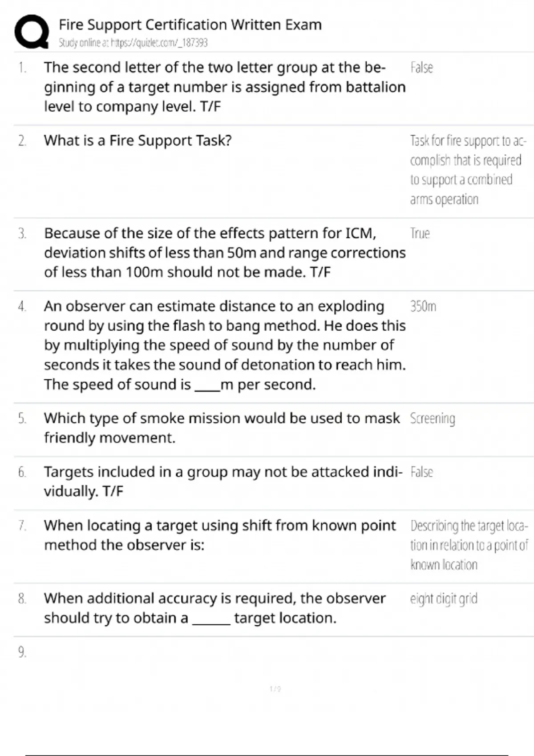
Task: Click the Fire Support Task definition answer
Action: [x=467, y=170]
